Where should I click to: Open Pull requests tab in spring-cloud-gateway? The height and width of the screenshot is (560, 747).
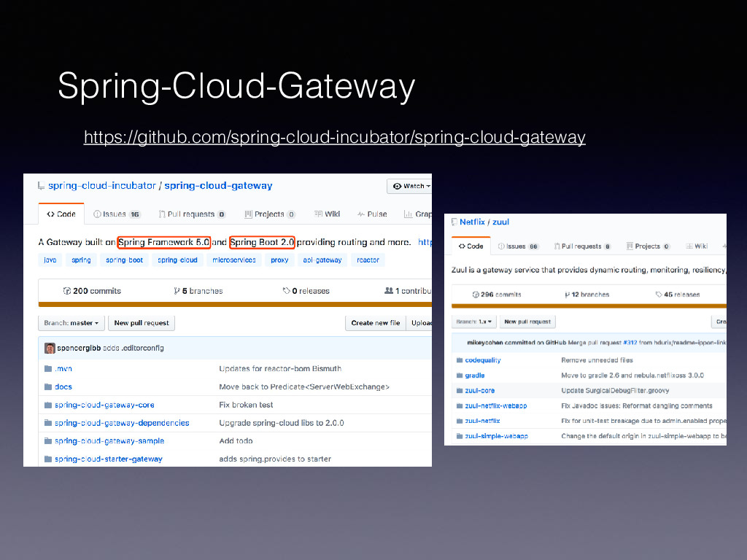point(192,214)
